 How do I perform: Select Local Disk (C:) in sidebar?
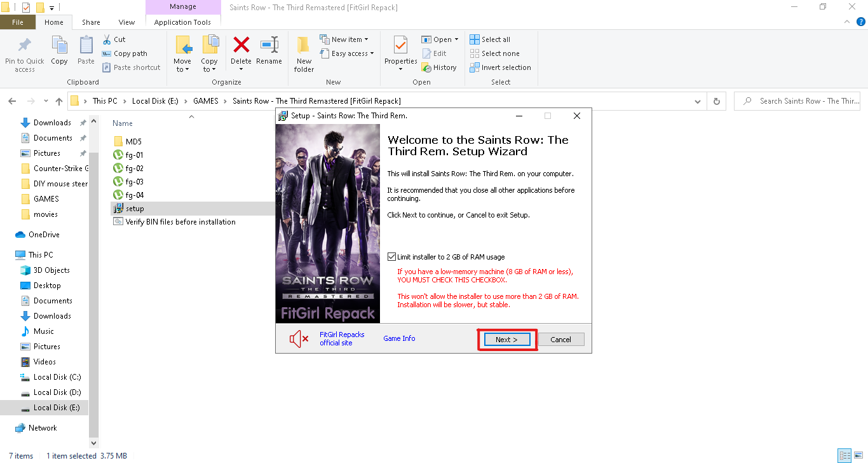tap(50, 377)
